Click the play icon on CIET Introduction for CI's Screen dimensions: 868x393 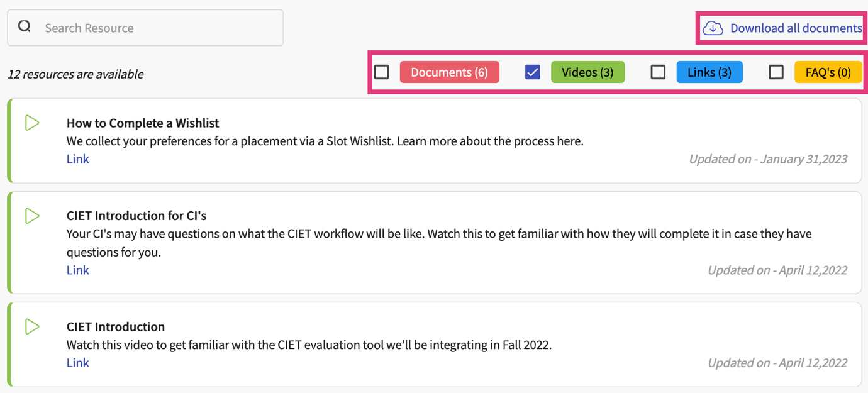point(32,216)
